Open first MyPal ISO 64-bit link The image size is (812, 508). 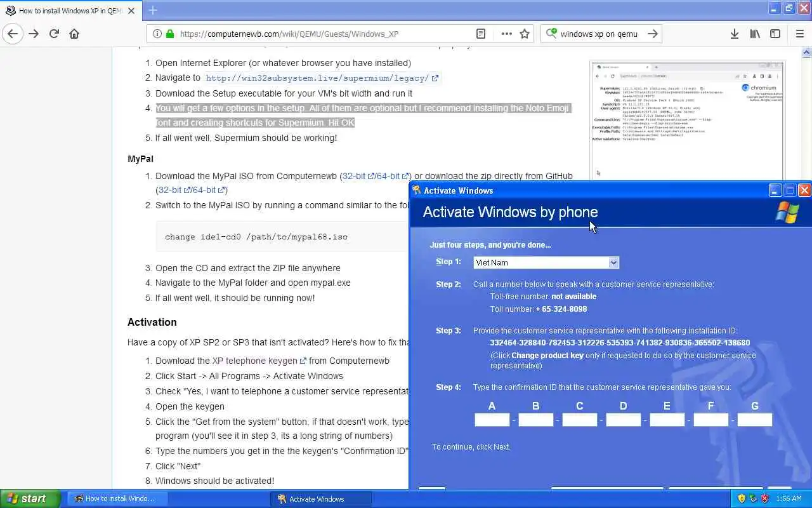click(x=391, y=176)
